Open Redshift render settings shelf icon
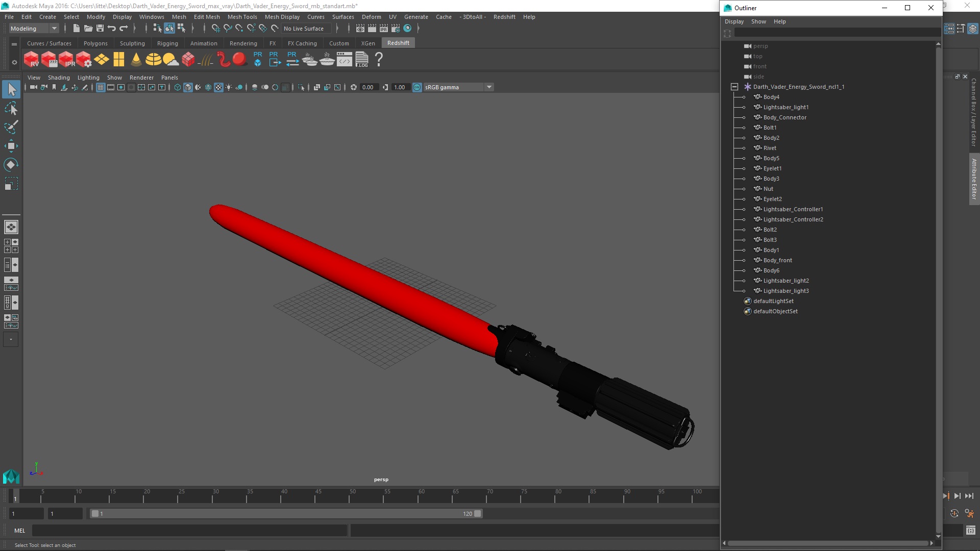980x551 pixels. click(84, 60)
